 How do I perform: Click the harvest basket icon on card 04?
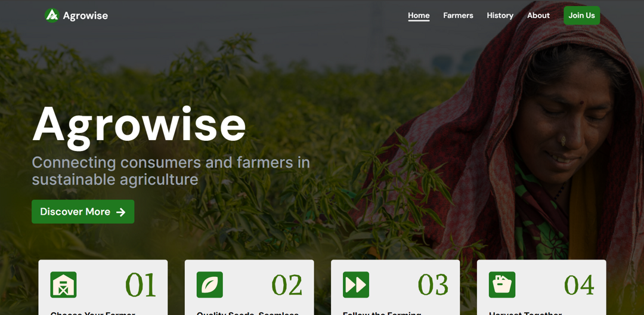[x=502, y=285]
